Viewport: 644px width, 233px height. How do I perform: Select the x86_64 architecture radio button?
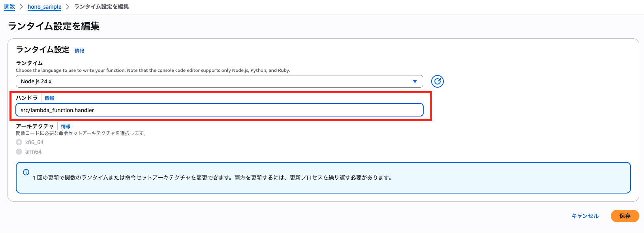(19, 142)
